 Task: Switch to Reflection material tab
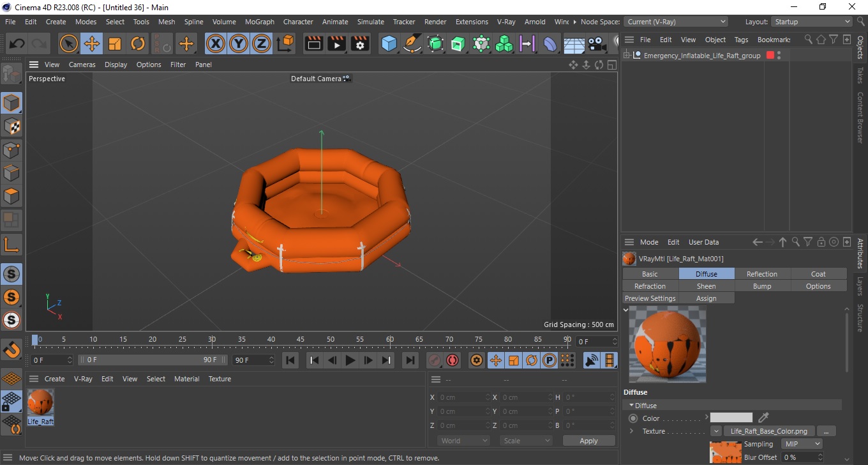[x=762, y=274]
